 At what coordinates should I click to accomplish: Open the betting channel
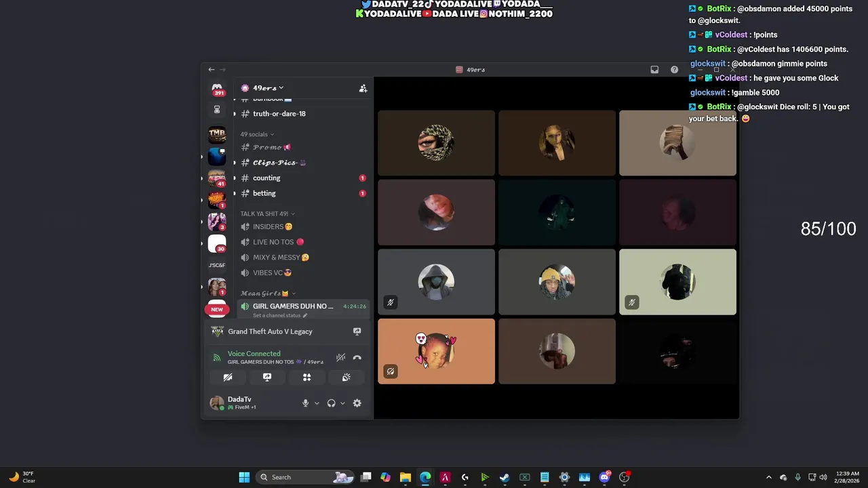(x=303, y=193)
